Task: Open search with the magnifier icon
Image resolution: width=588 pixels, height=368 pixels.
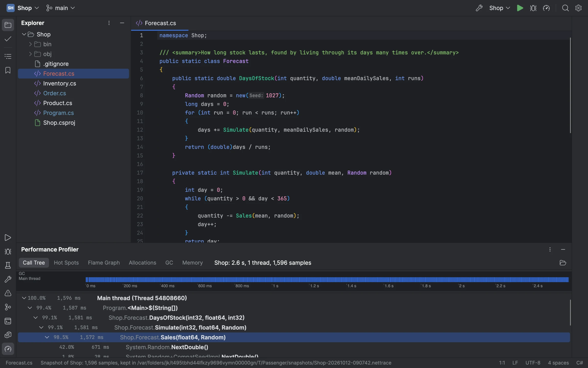Action: point(565,8)
